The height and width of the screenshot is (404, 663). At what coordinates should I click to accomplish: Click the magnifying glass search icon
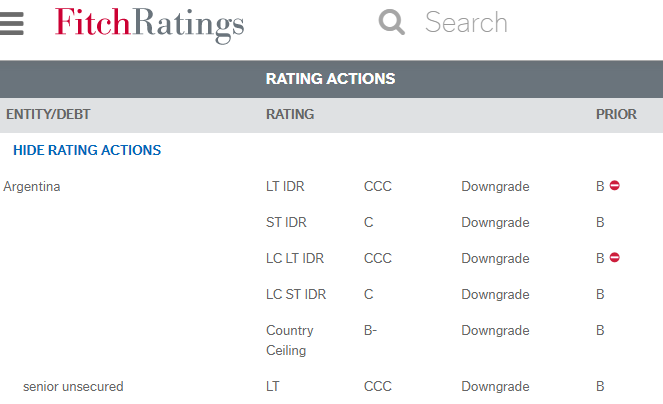(392, 22)
